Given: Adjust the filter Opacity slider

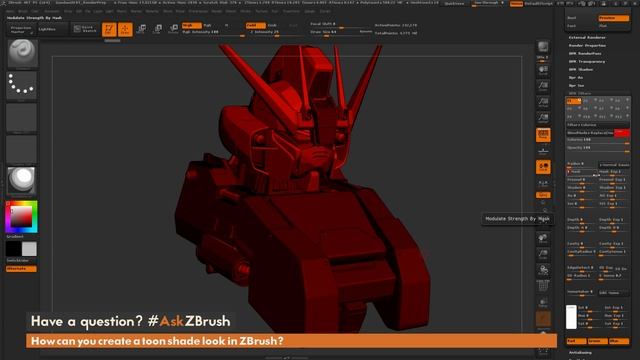Looking at the screenshot, I should 598,148.
